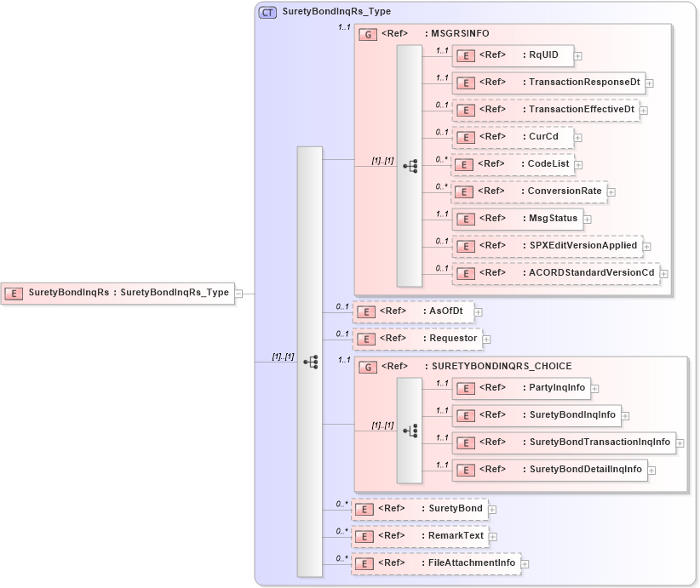Click the CT icon on SuretyBondInqRs_Type header
The height and width of the screenshot is (588, 700).
pyautogui.click(x=265, y=12)
